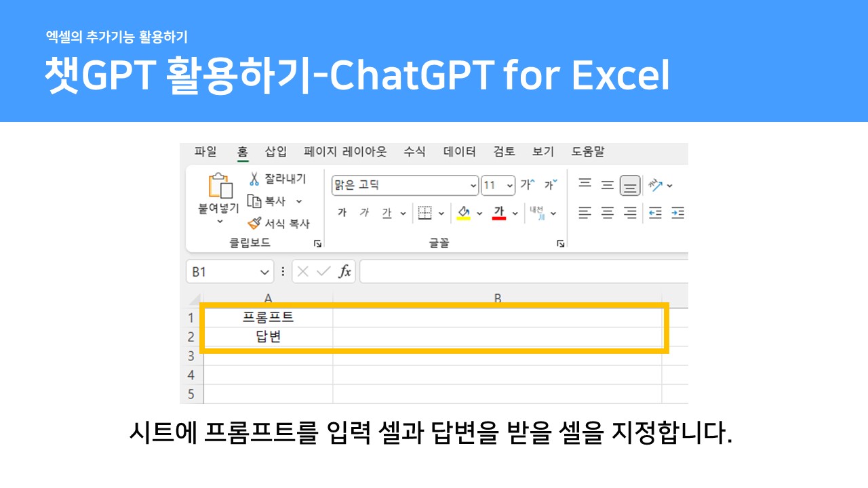Open the font name 맑은 고딕 dropdown
Viewport: 868px width, 488px height.
click(x=473, y=185)
